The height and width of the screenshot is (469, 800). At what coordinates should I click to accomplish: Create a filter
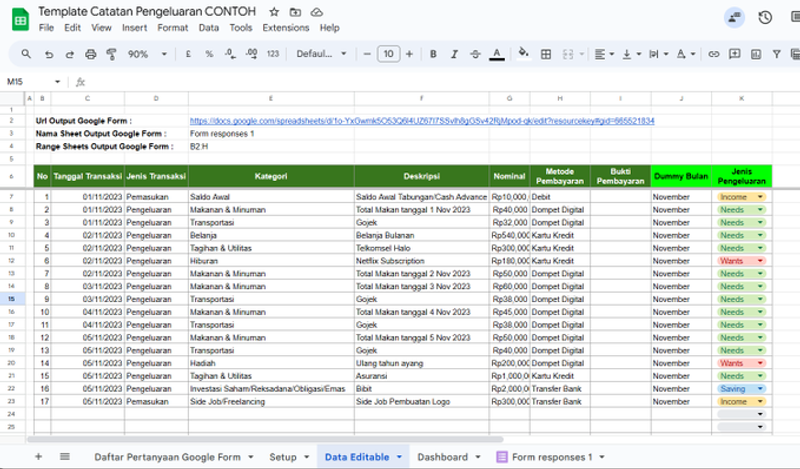tap(776, 54)
